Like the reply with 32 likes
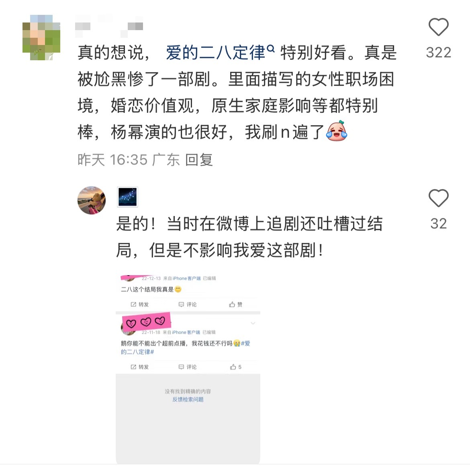This screenshot has height=476, width=470. 438,198
